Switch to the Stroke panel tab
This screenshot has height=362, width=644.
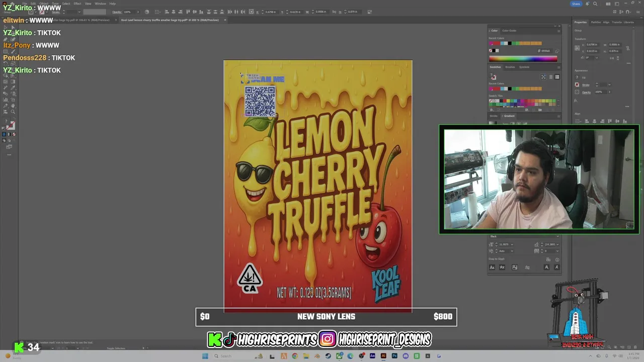pos(494,116)
